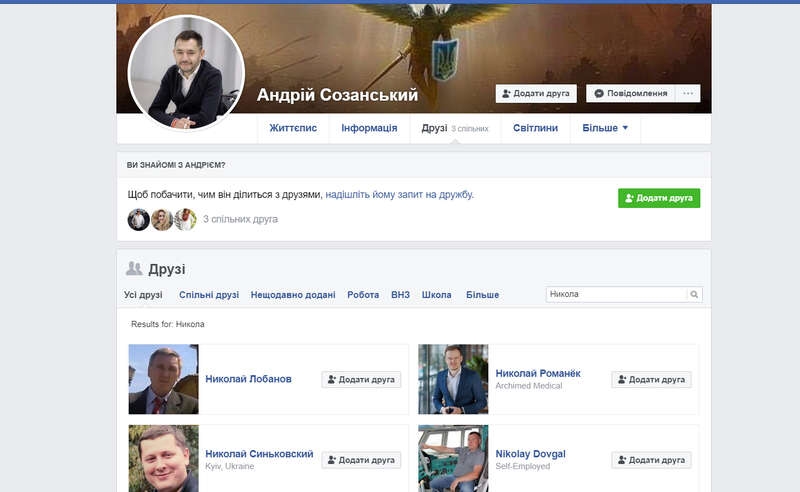Open Николай Синьковский's profile name link
The image size is (800, 492).
coord(259,454)
